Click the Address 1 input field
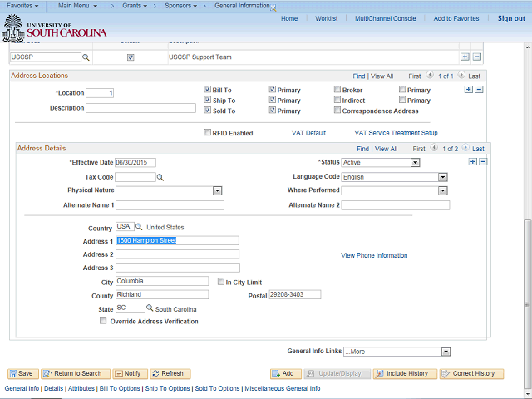The height and width of the screenshot is (399, 532). coord(177,240)
